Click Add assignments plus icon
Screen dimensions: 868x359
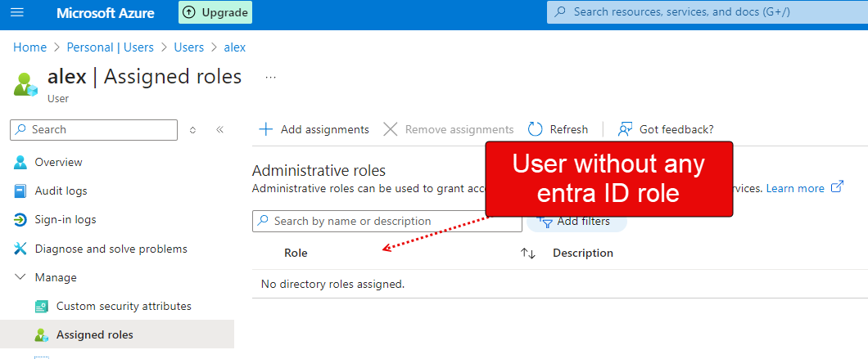coord(266,129)
